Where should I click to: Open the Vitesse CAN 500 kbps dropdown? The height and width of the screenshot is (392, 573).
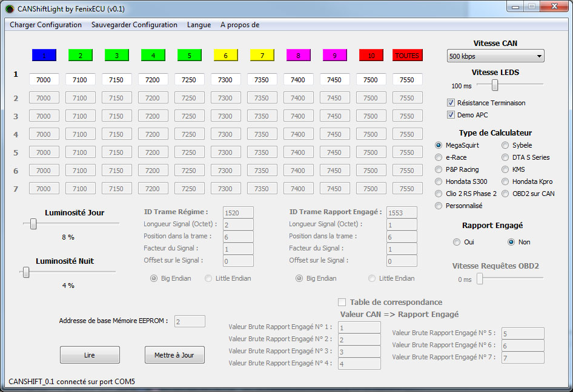click(495, 56)
